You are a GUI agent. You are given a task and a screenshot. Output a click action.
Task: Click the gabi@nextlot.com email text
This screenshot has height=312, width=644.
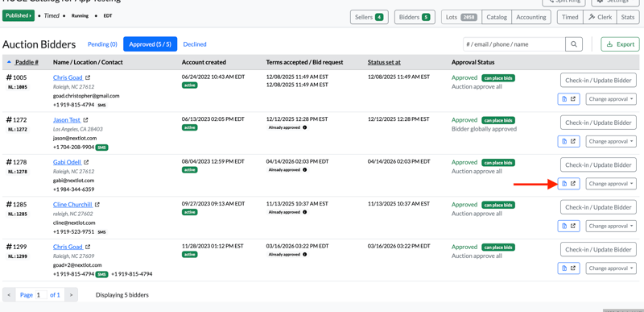coord(73,181)
